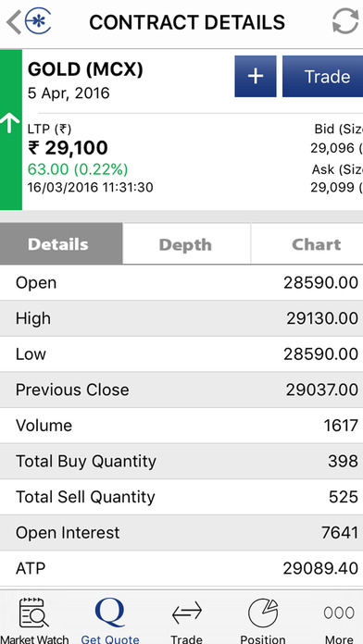Open Trade arrows icon in bottom bar
This screenshot has height=644, width=363.
coord(187,620)
